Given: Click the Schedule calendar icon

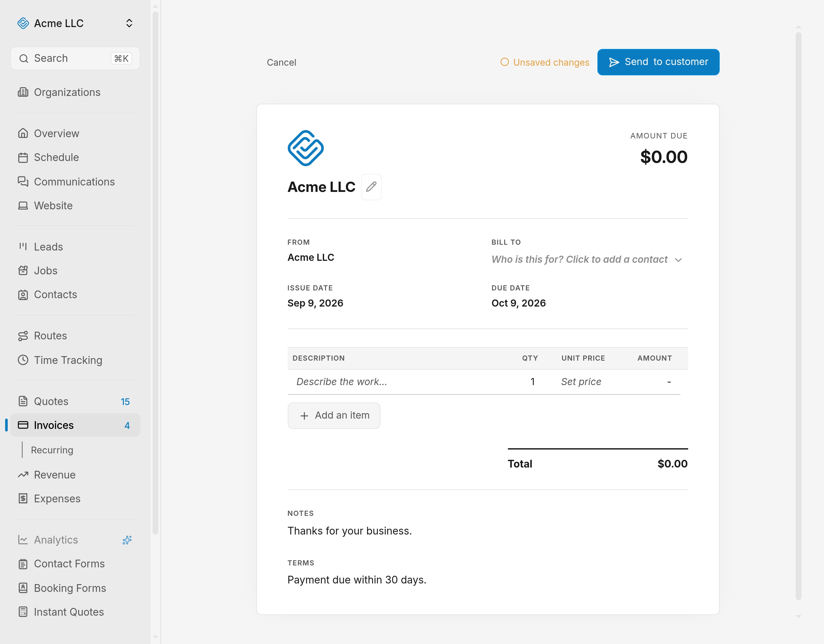Looking at the screenshot, I should [x=23, y=157].
